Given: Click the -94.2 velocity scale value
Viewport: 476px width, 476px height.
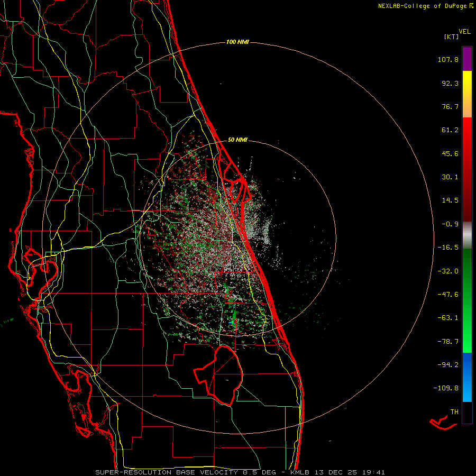Looking at the screenshot, I should coord(448,364).
